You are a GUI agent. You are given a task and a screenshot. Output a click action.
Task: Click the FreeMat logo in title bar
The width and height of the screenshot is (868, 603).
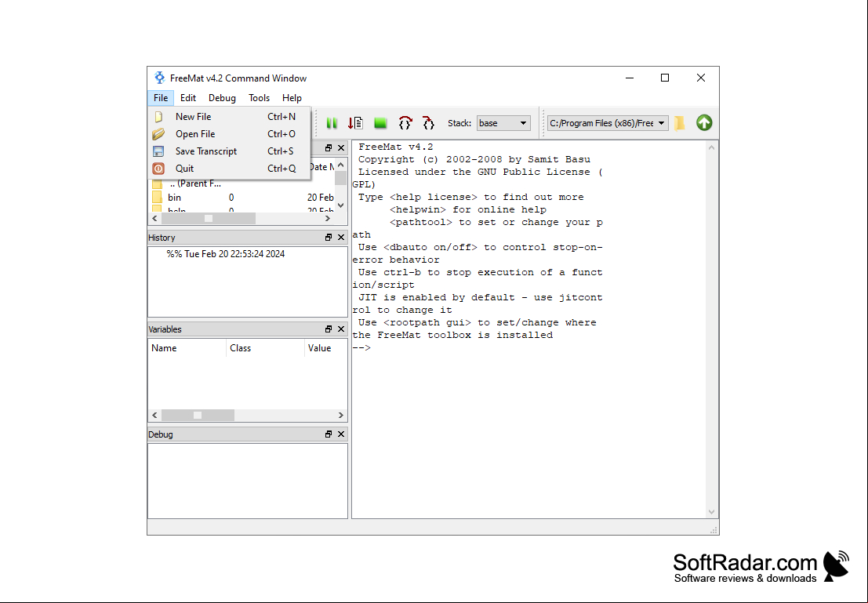159,78
